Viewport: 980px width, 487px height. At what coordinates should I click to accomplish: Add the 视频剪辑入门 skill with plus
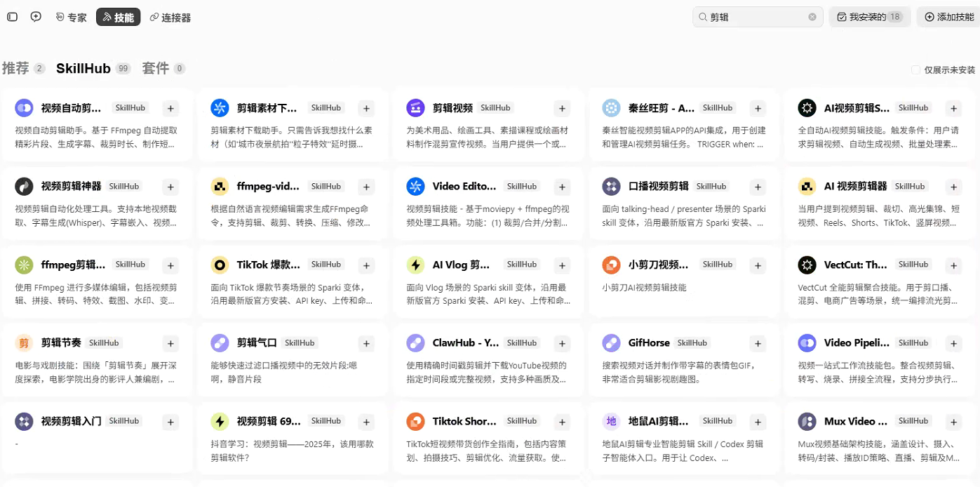point(170,422)
